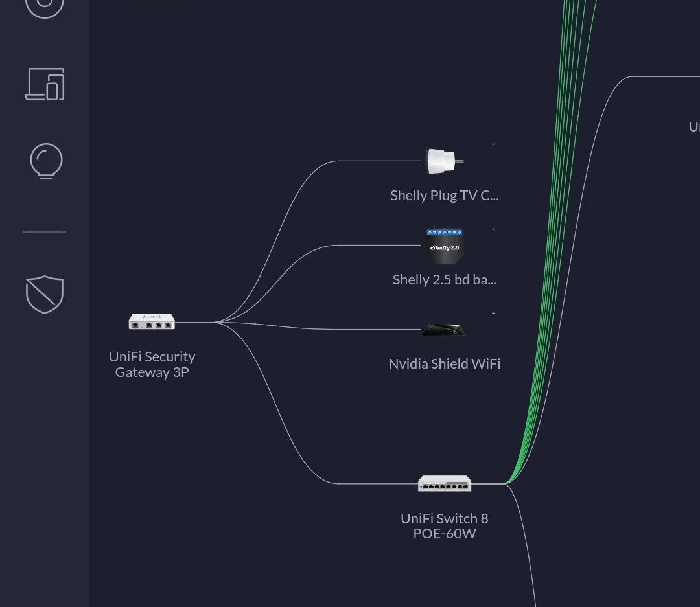Click the 'UniFi Security Gateway 3P' label
The height and width of the screenshot is (607, 700).
tap(152, 364)
